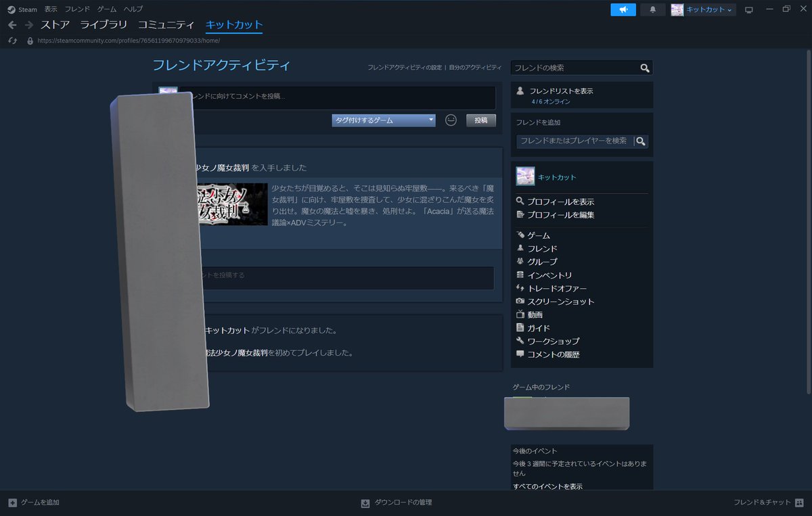The height and width of the screenshot is (516, 812).
Task: Click the Big Picture mode monitor icon
Action: (749, 9)
